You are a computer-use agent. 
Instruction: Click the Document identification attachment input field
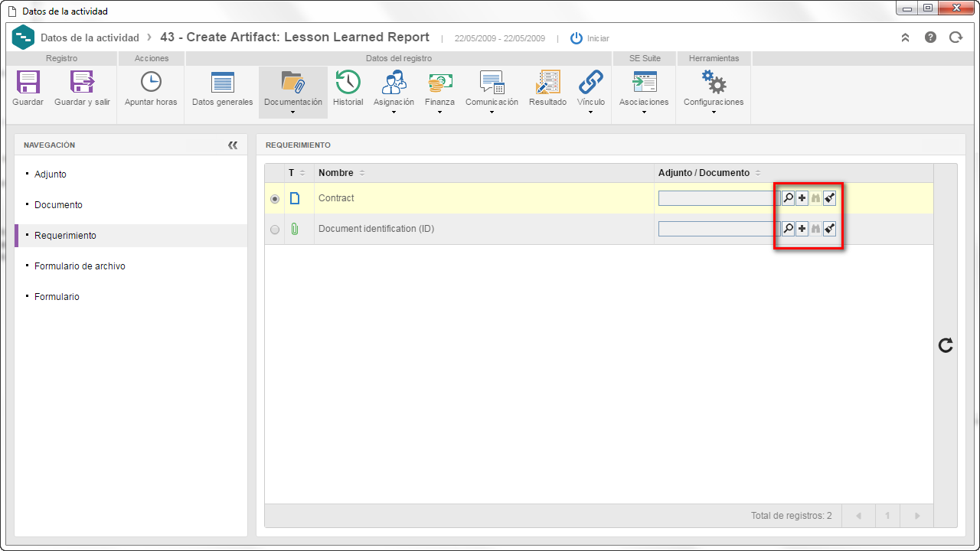pyautogui.click(x=719, y=229)
